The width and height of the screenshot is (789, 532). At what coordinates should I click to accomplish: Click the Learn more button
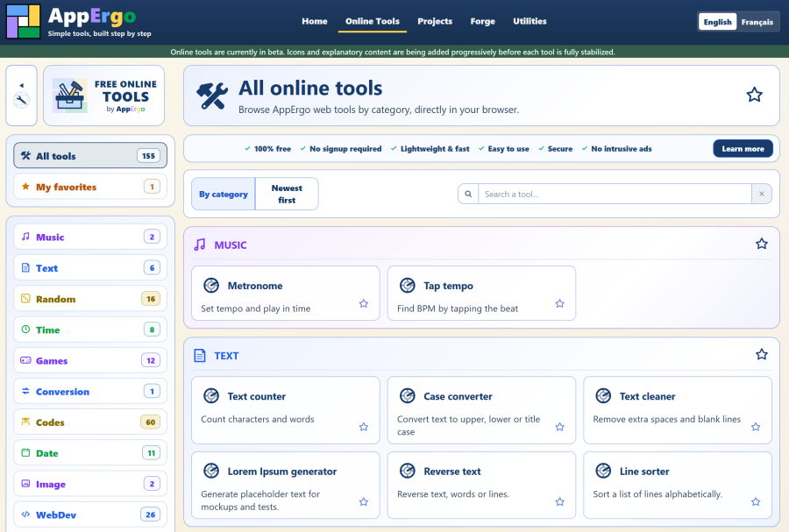[743, 148]
